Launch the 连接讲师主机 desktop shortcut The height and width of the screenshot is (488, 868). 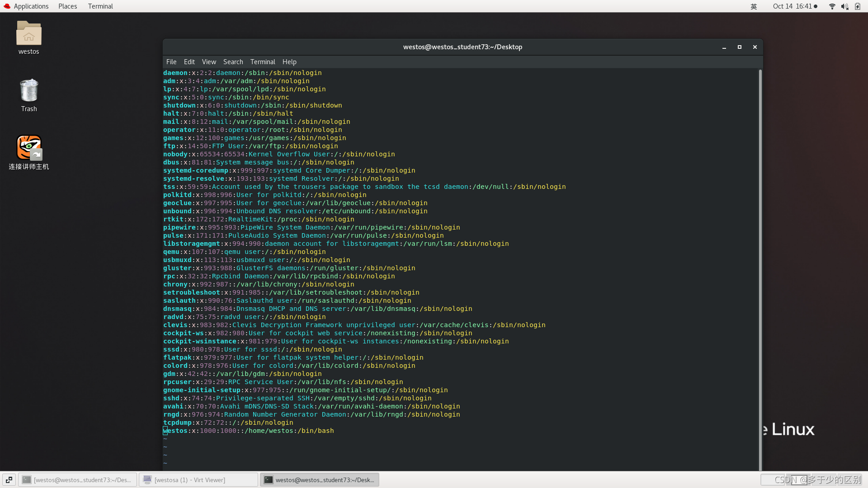[28, 148]
